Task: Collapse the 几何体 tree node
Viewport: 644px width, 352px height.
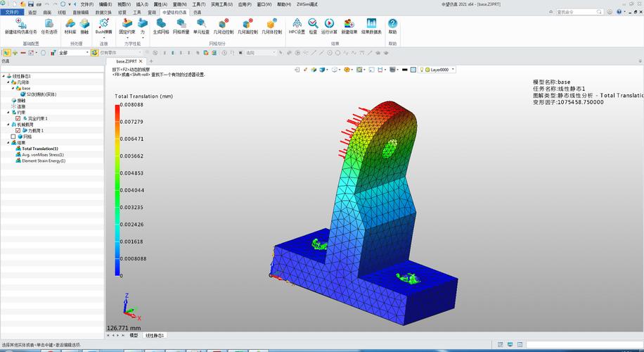Action: [x=8, y=82]
